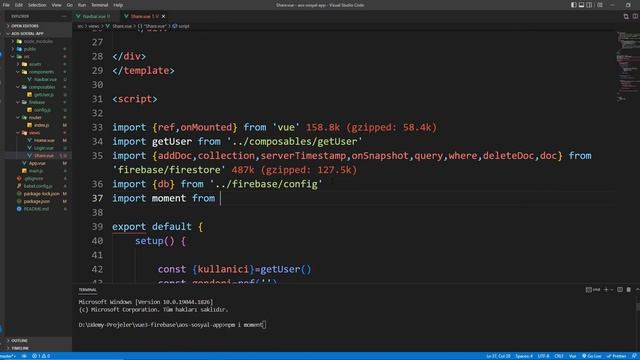Collapse the AOS-SOCIAL-APP project section
Viewport: 640px width, 360px height.
(x=27, y=33)
